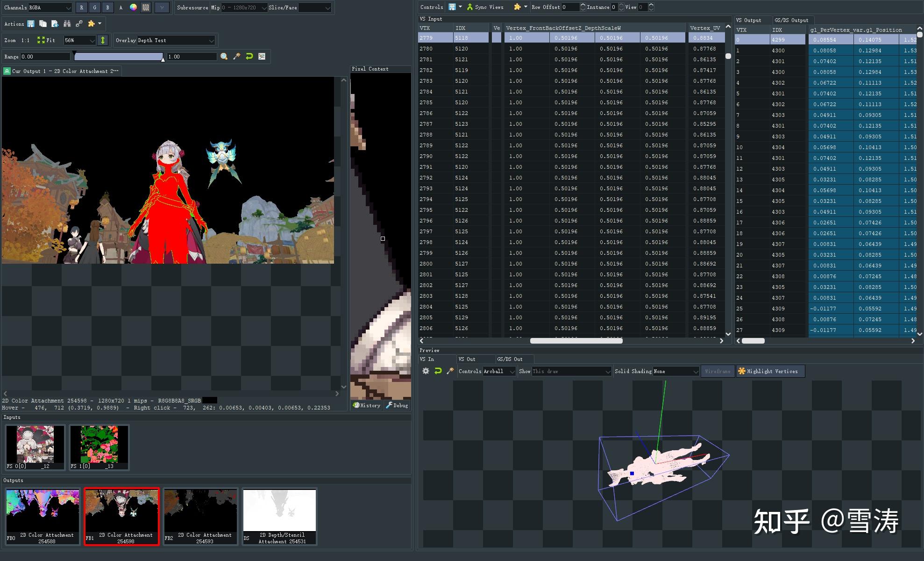This screenshot has width=924, height=561.
Task: Open the mesh preview settings gear icon
Action: click(426, 371)
